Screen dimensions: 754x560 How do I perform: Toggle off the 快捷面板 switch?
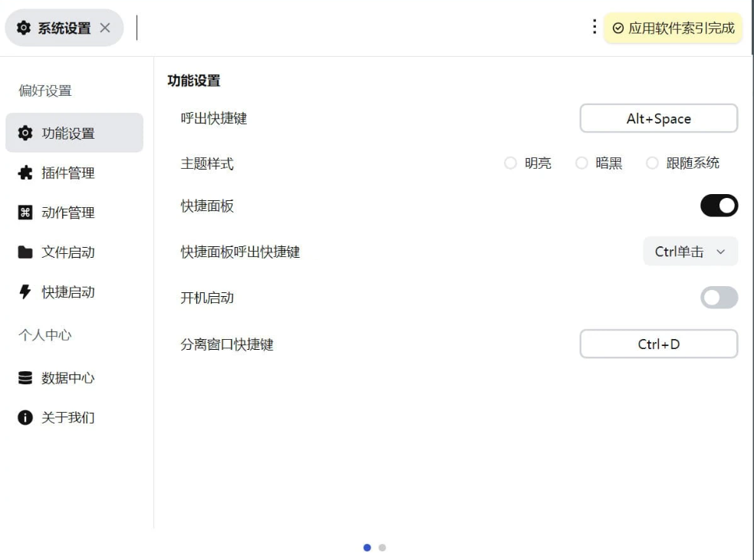click(719, 206)
